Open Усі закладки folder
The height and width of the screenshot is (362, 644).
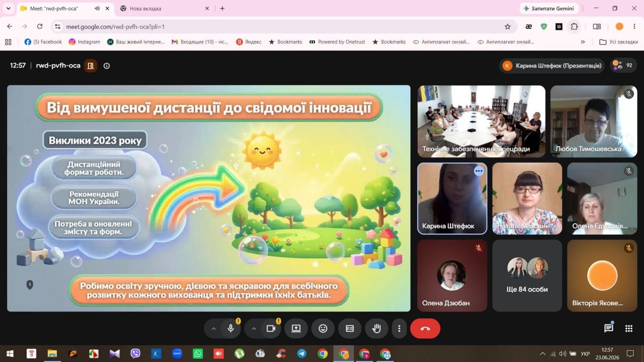[619, 42]
